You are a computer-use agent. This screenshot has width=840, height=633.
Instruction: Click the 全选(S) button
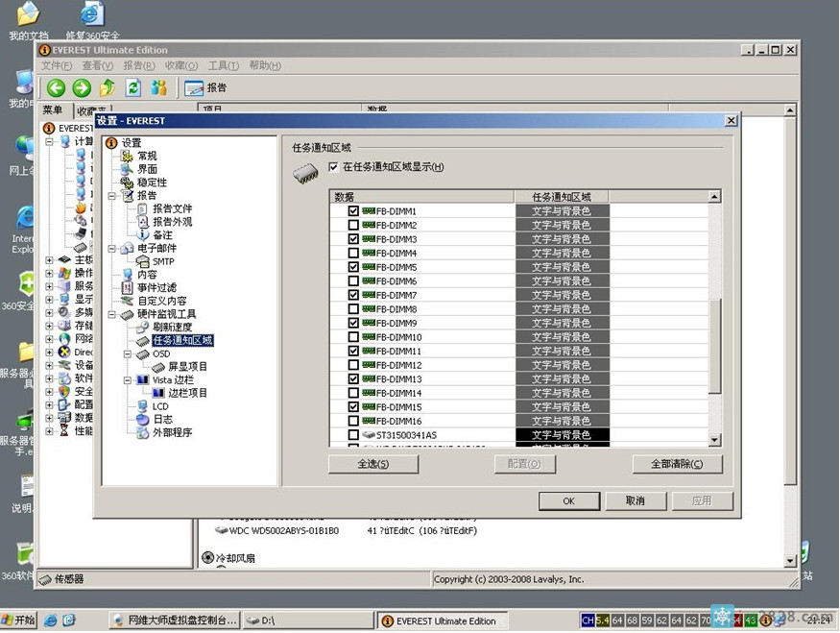(x=373, y=464)
